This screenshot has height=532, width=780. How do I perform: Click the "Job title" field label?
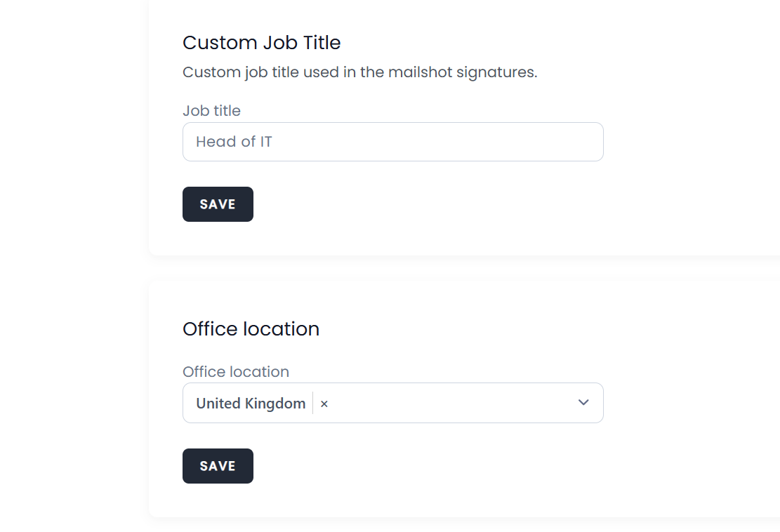coord(211,111)
